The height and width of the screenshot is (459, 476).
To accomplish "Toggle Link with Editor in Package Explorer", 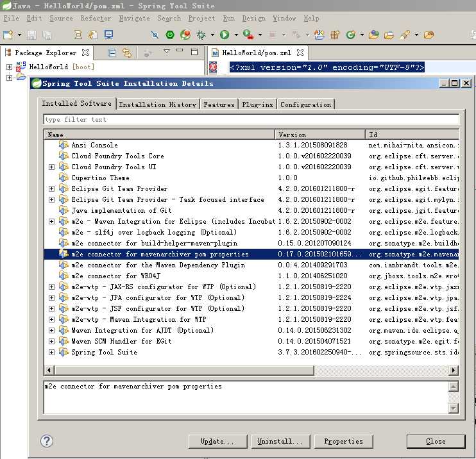I will 127,53.
